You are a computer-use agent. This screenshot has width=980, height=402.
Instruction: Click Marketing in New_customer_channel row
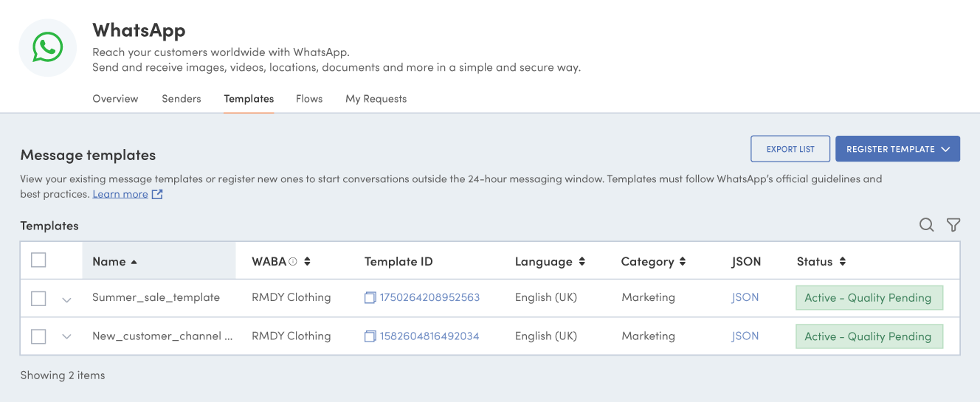tap(648, 336)
